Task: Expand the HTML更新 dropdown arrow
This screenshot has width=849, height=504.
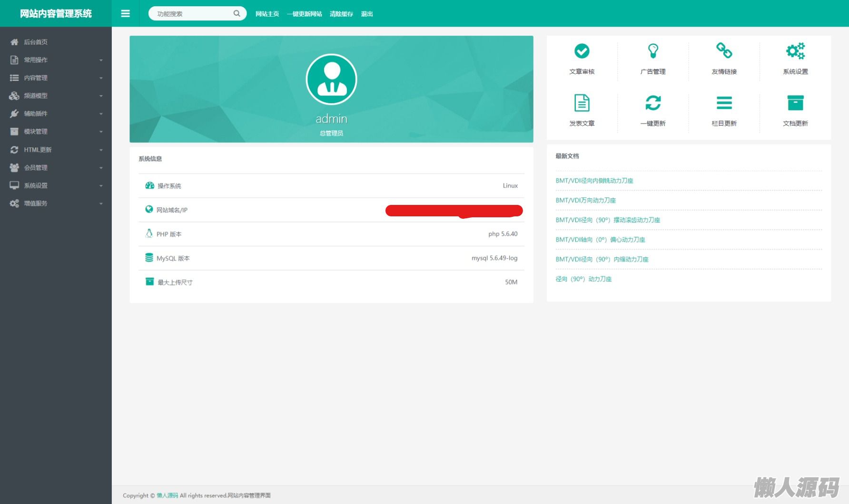Action: 101,150
